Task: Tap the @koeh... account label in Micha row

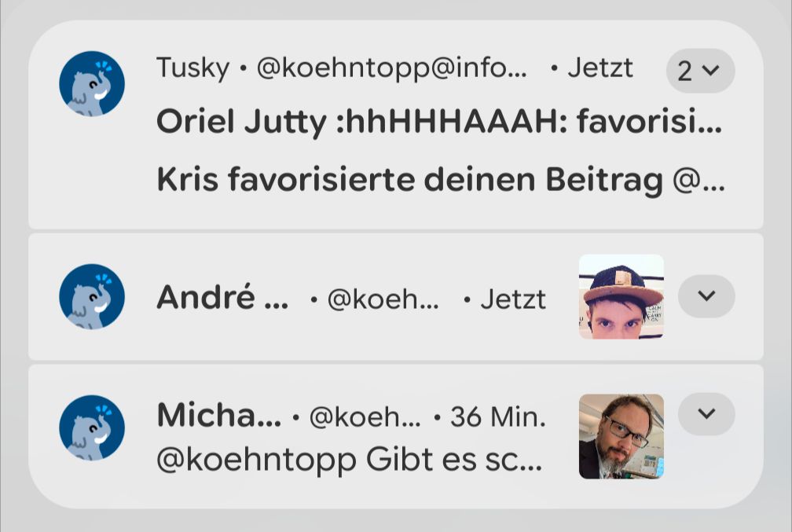Action: (365, 418)
